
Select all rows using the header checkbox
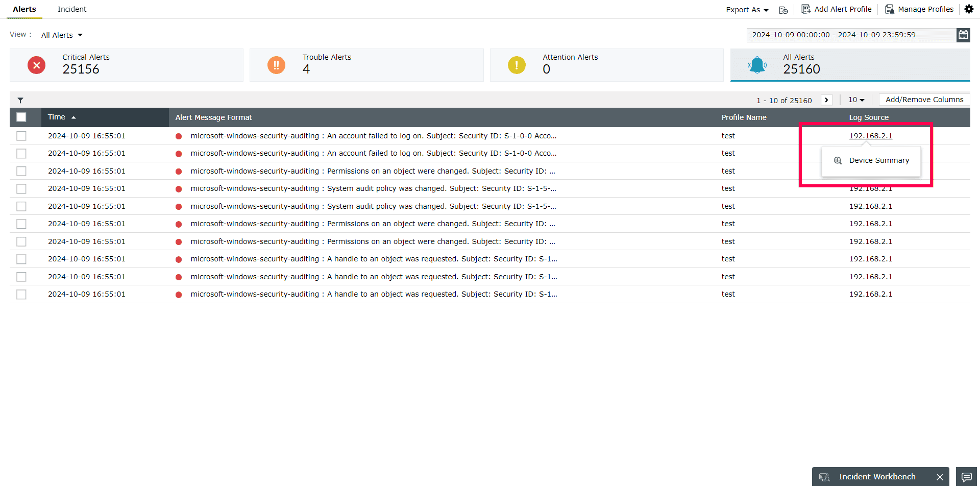pyautogui.click(x=21, y=117)
